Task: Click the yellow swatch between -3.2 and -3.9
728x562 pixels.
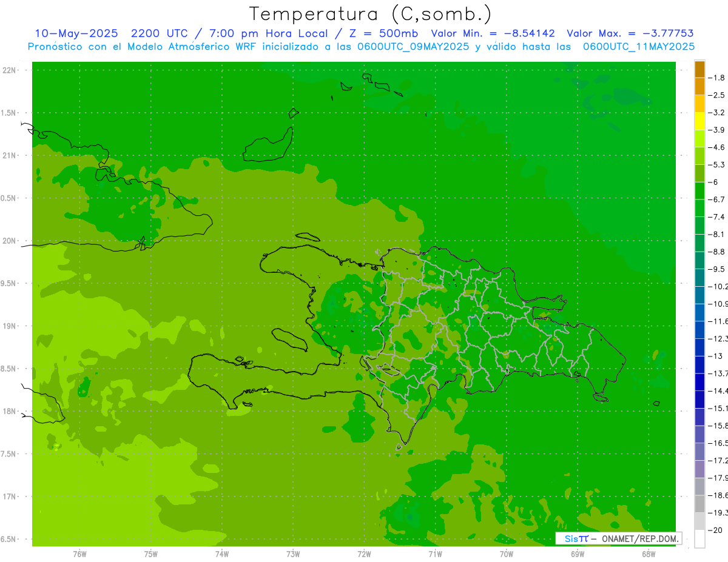Action: (x=699, y=121)
